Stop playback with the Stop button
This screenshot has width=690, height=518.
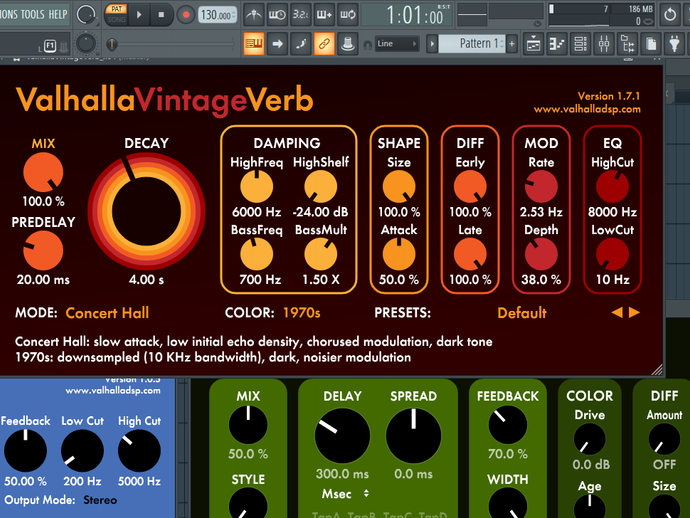[x=161, y=15]
